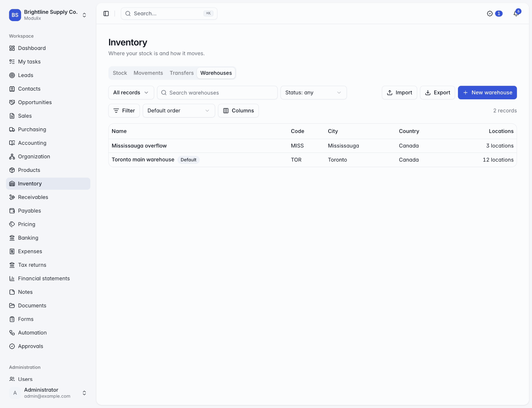Viewport: 532px width, 408px height.
Task: Open the Toronto main warehouse row
Action: click(312, 160)
